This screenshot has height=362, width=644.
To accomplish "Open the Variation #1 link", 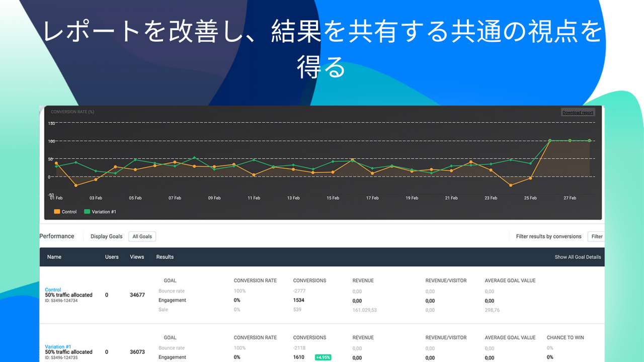I will (58, 346).
